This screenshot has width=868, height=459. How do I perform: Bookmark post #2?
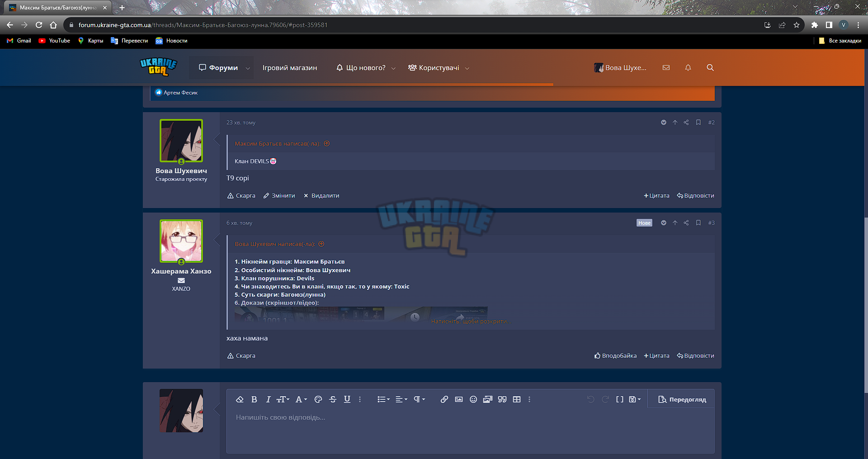[x=698, y=123]
